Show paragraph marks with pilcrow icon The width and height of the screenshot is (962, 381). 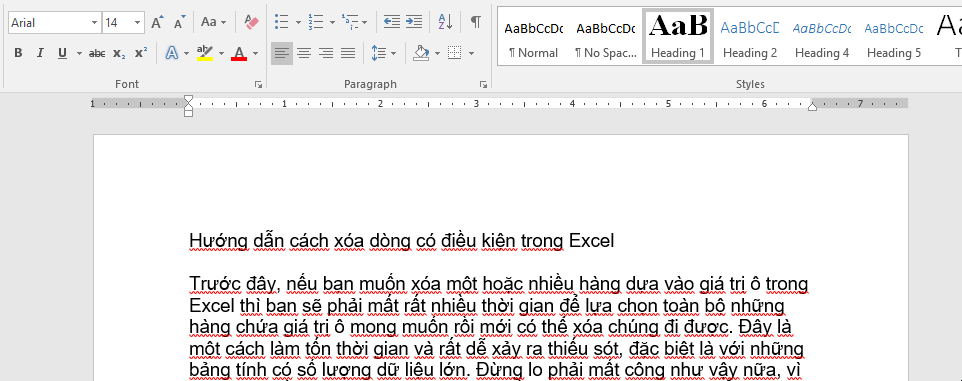475,23
